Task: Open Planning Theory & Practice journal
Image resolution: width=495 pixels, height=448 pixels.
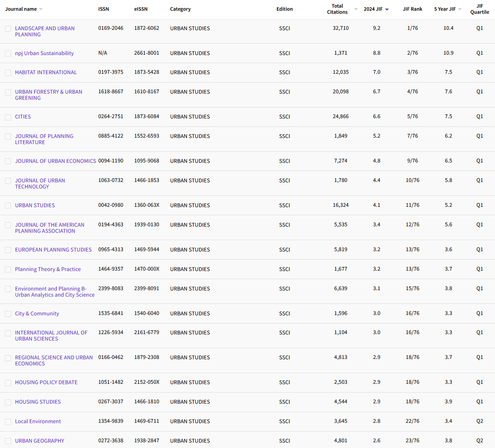Action: pos(48,269)
